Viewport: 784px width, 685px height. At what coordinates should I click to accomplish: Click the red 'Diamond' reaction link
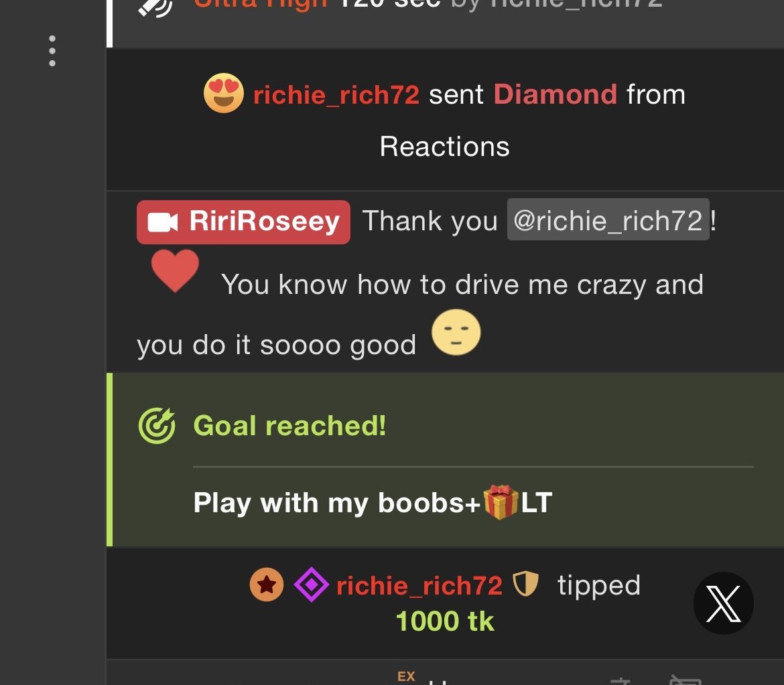pos(555,94)
